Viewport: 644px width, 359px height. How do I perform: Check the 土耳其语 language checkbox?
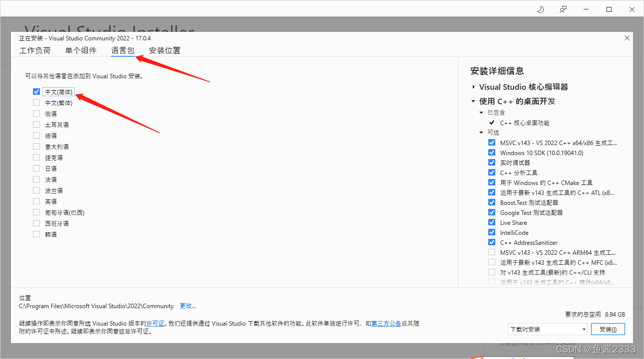pos(36,125)
